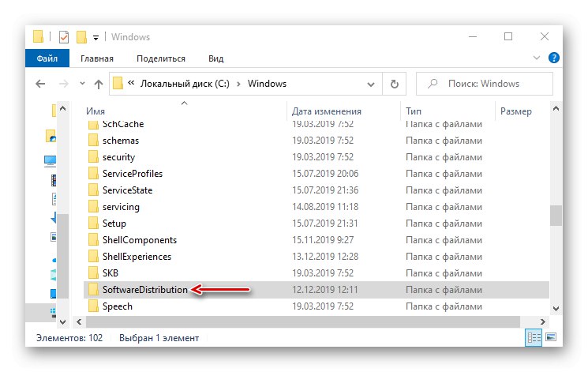Screen dimensions: 588x372
Task: Click the Windows breadcrumb in address bar
Action: tap(267, 84)
